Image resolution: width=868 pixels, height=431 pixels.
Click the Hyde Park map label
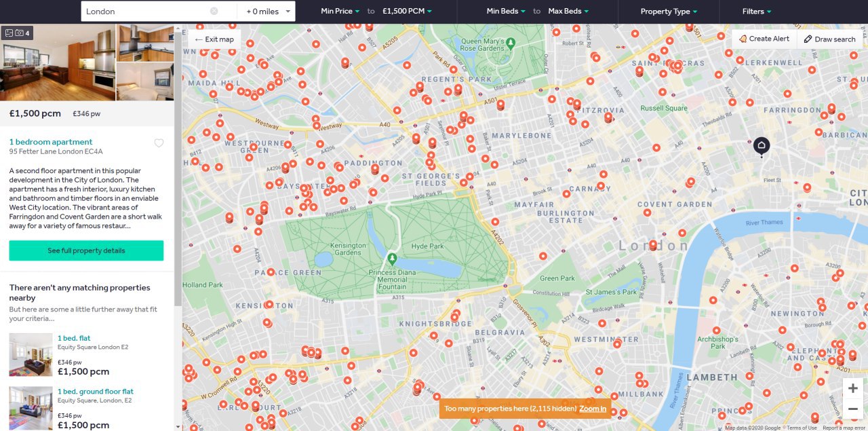point(427,246)
